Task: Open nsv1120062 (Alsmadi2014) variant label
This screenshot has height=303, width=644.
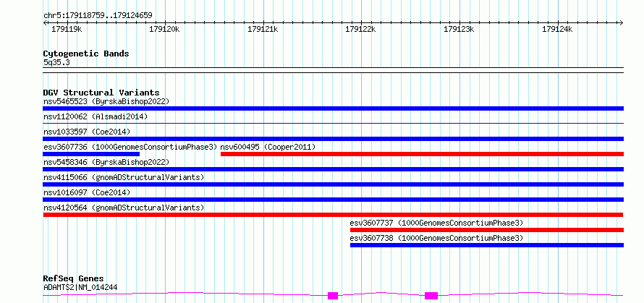Action: click(x=96, y=116)
